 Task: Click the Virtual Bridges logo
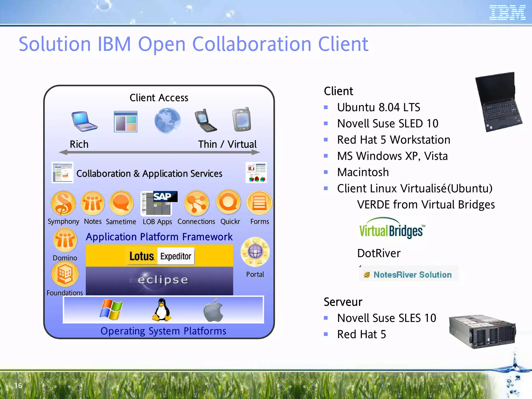392,228
